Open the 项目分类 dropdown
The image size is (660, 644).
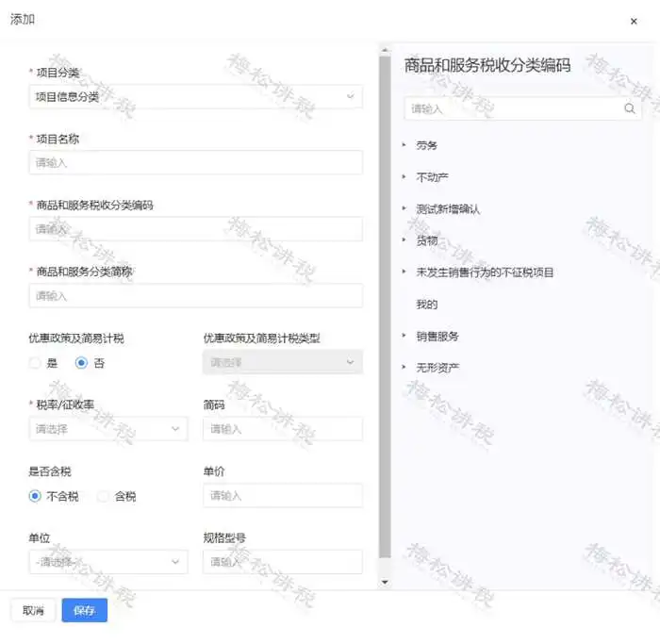pyautogui.click(x=195, y=96)
